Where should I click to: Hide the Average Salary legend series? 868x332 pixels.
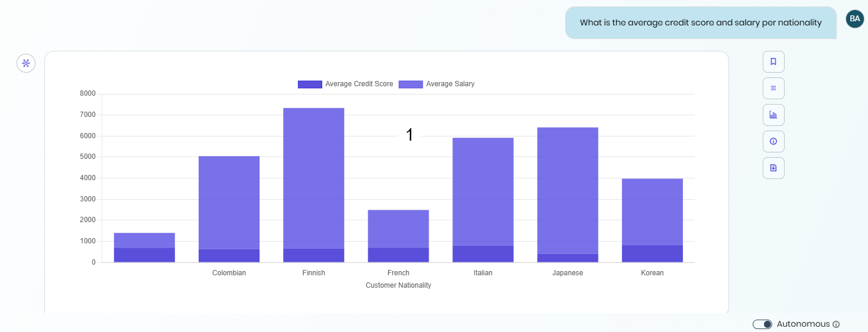pos(410,84)
